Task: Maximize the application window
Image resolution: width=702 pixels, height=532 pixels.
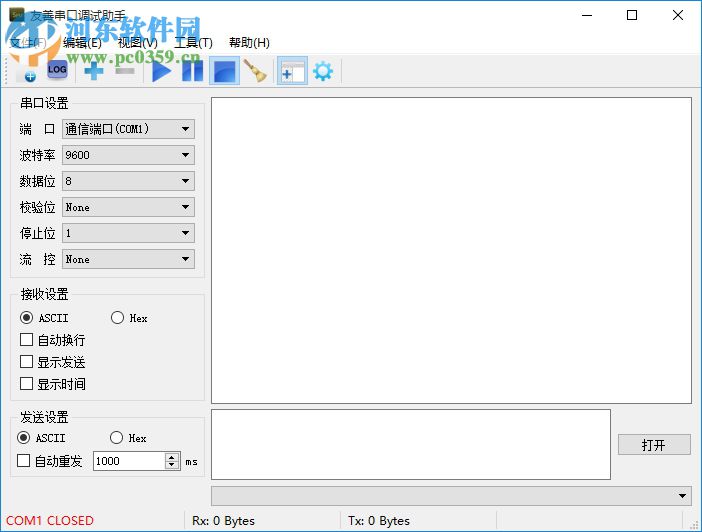Action: point(632,15)
